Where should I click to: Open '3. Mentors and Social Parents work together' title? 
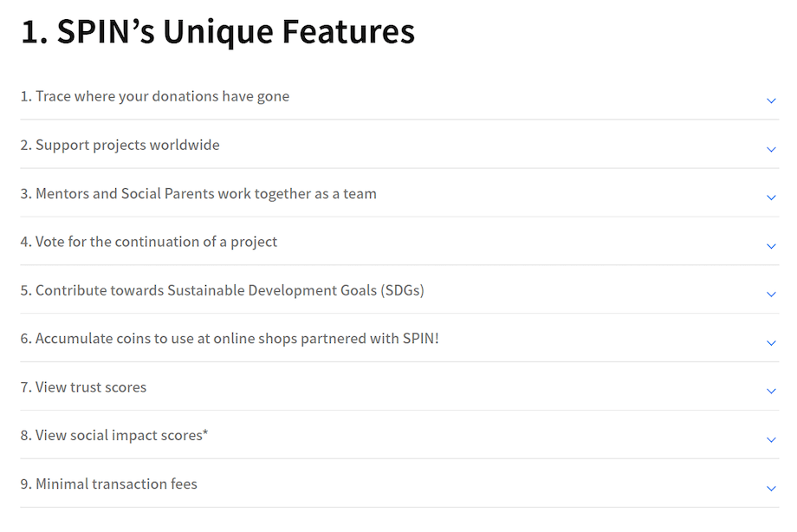tap(198, 194)
